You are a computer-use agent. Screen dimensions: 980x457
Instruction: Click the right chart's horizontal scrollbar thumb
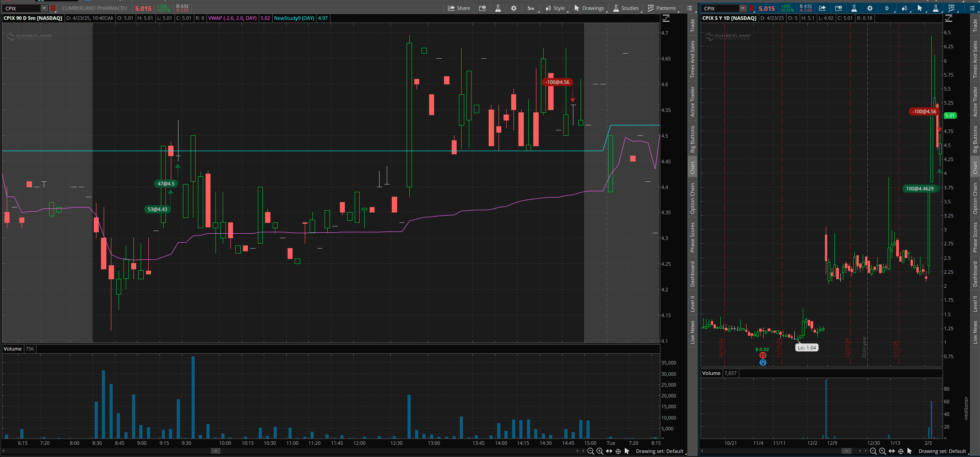point(847,451)
